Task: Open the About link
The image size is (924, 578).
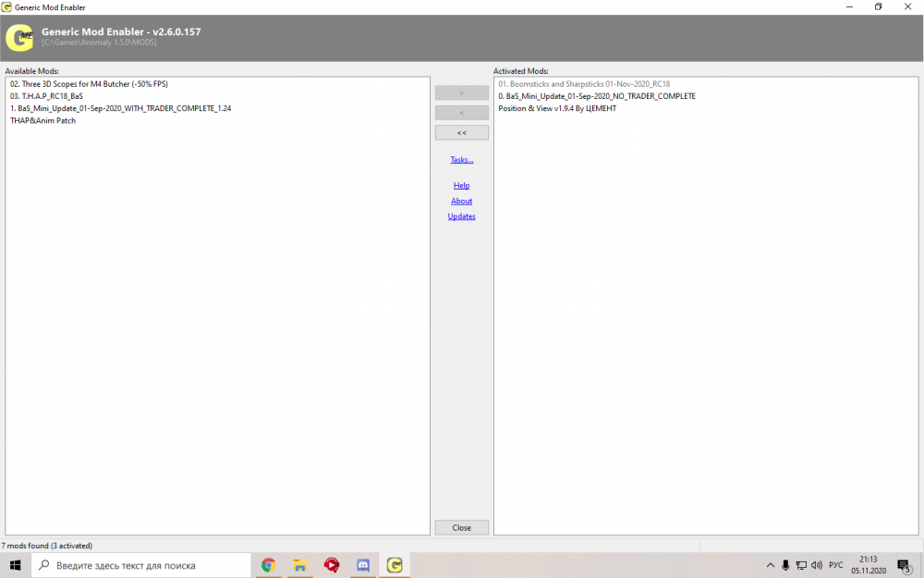Action: pos(461,201)
